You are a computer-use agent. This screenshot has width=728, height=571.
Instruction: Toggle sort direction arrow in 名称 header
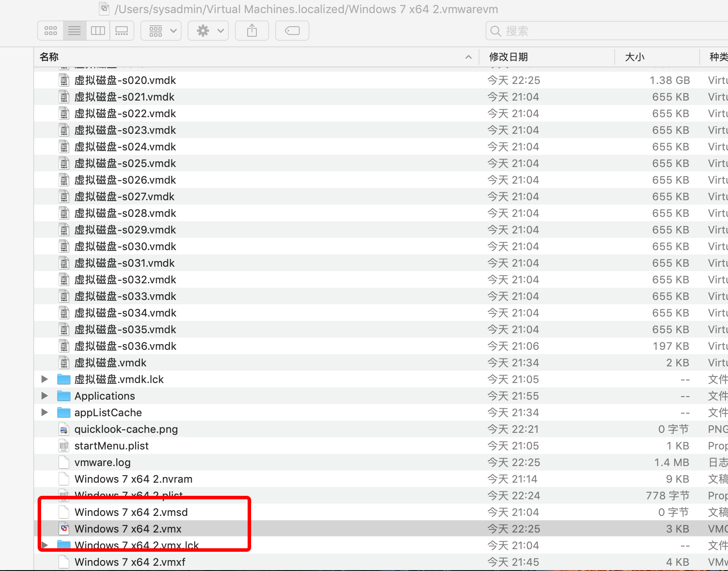tap(469, 57)
